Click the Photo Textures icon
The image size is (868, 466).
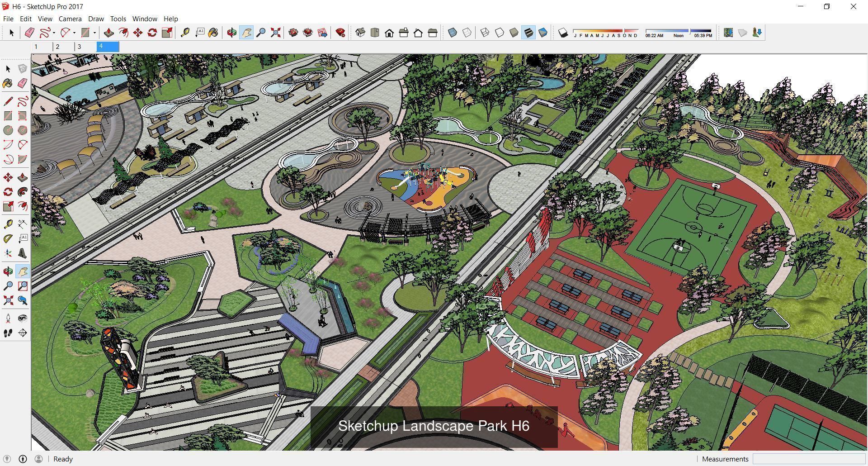pos(757,33)
